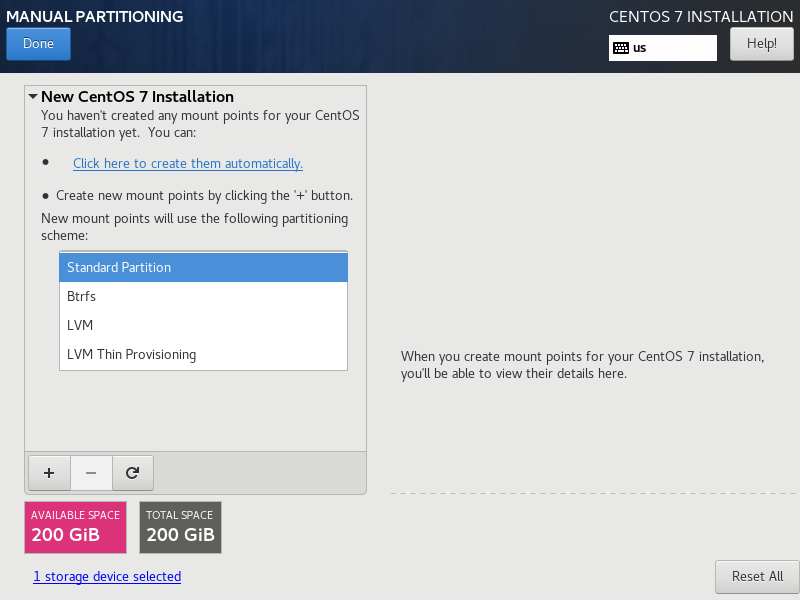Click the gray Total Space box
The height and width of the screenshot is (600, 800).
pyautogui.click(x=180, y=527)
